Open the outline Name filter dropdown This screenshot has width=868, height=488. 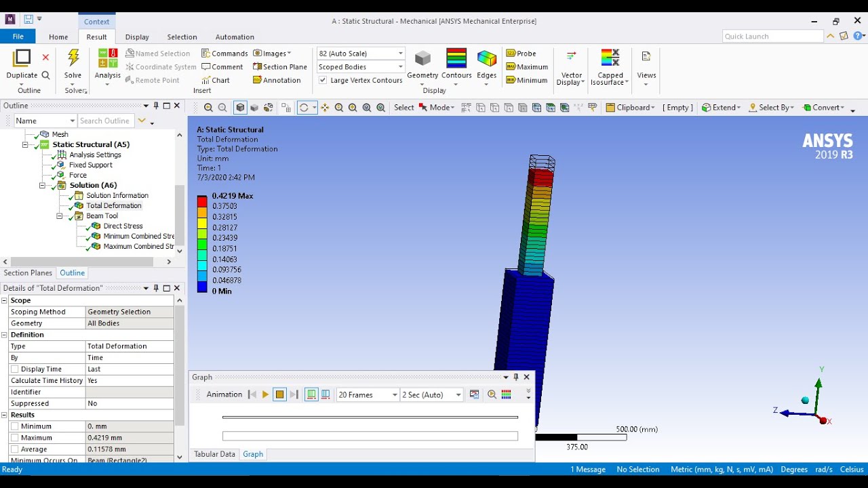pyautogui.click(x=45, y=121)
